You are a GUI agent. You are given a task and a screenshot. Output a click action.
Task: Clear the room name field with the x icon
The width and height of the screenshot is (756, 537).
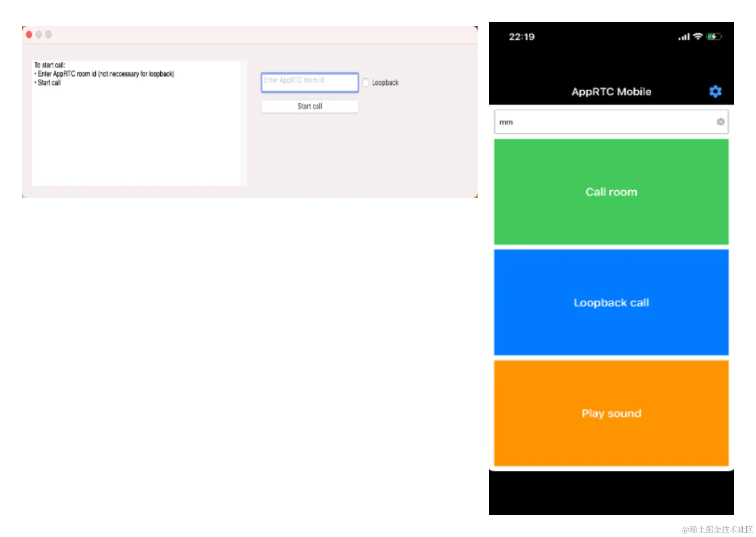click(720, 122)
